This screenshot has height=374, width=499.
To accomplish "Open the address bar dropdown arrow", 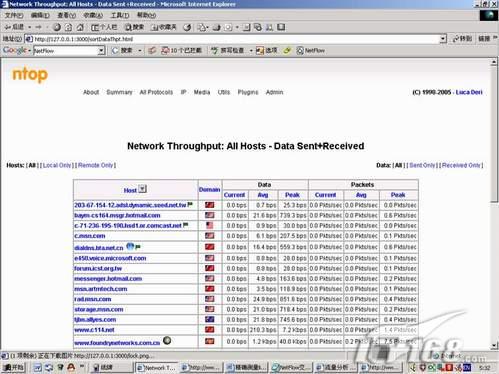I will click(x=443, y=39).
